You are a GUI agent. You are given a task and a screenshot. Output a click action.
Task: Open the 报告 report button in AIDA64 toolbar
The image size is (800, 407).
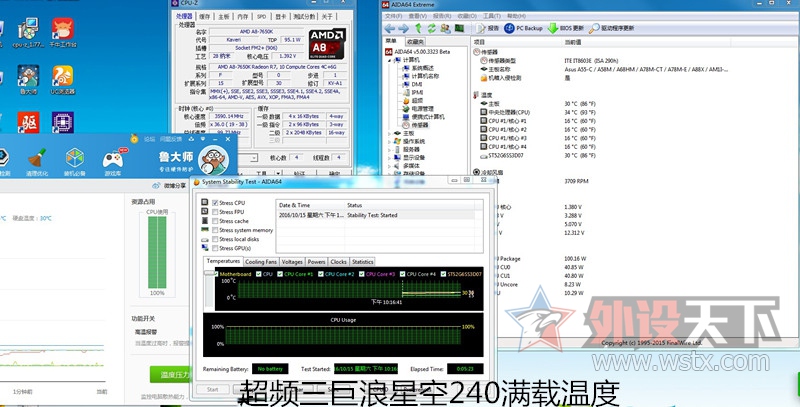coord(488,29)
